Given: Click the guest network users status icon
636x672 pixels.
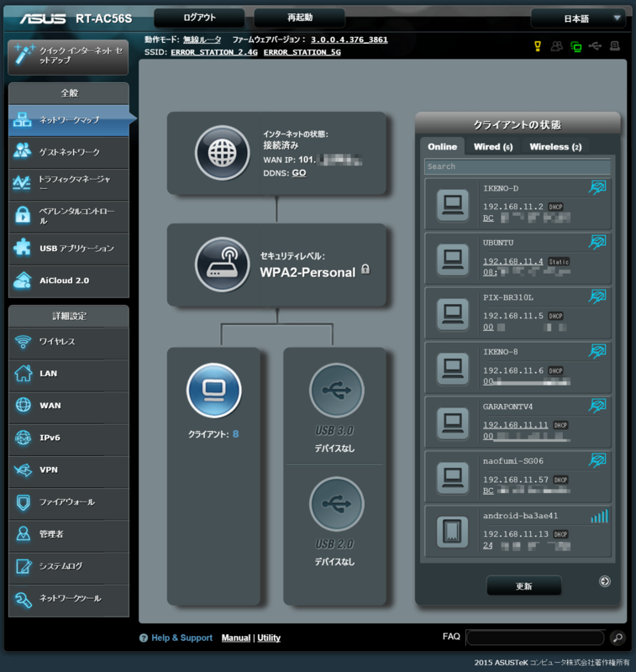Looking at the screenshot, I should 557,46.
